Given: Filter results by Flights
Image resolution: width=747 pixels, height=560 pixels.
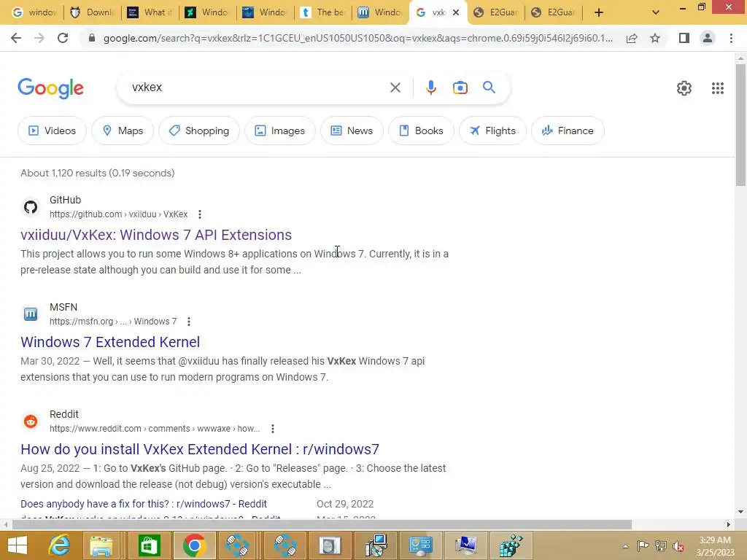Looking at the screenshot, I should pyautogui.click(x=492, y=131).
